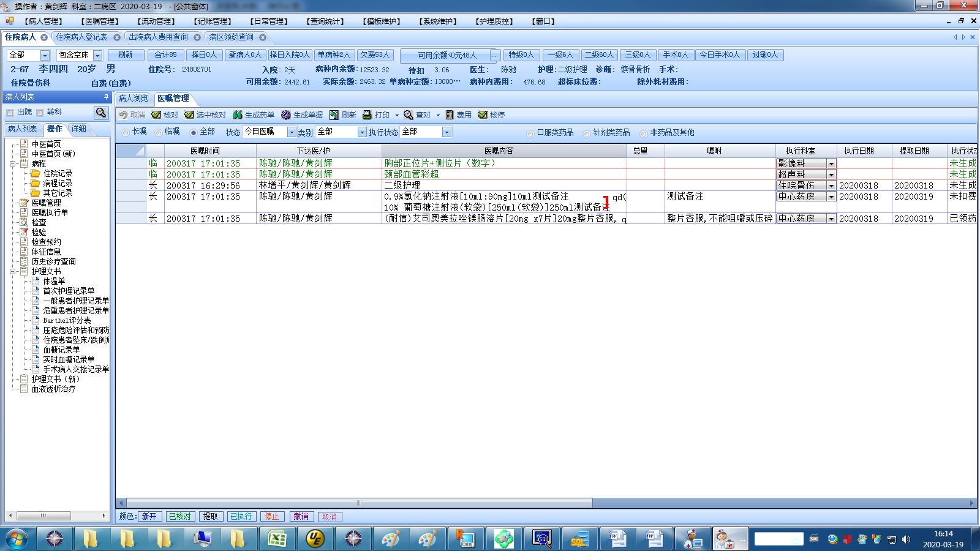This screenshot has height=551, width=980.
Task: Click the 已核对 color legend swatch
Action: click(x=179, y=517)
